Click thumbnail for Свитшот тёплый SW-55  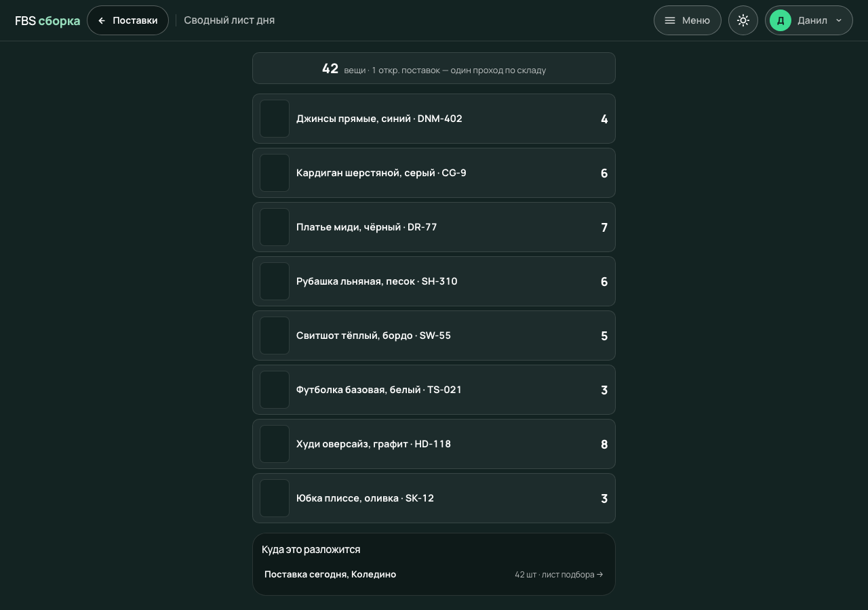pos(275,335)
